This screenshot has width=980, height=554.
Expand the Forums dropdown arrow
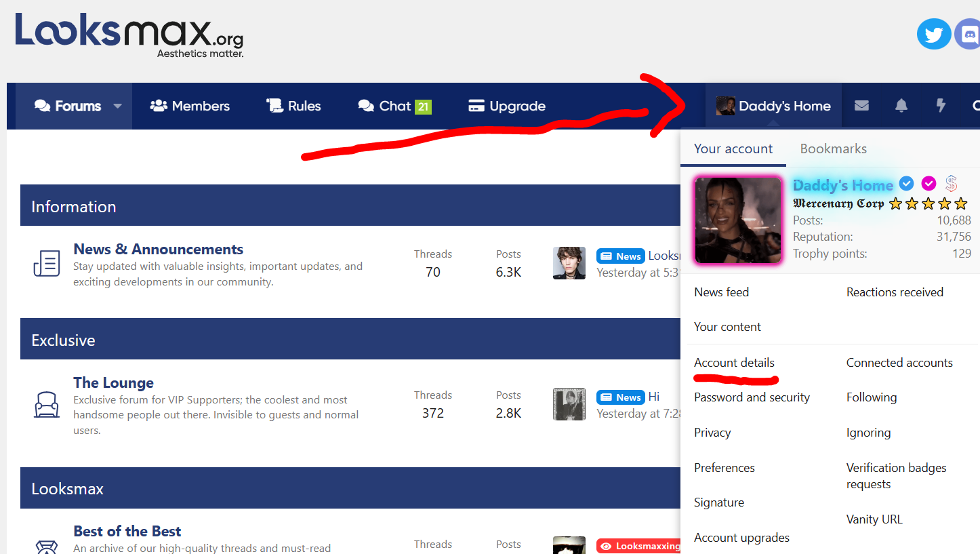117,106
